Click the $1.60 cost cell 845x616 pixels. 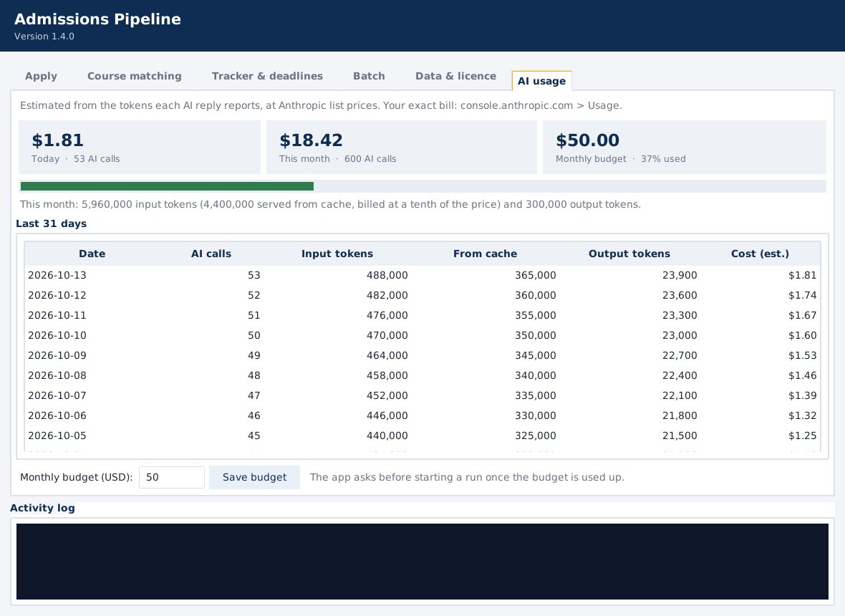coord(803,335)
